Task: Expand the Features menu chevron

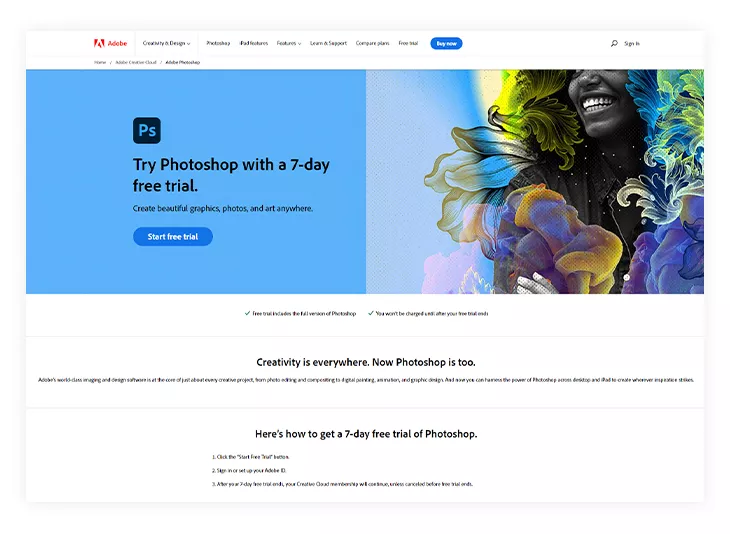Action: coord(299,44)
